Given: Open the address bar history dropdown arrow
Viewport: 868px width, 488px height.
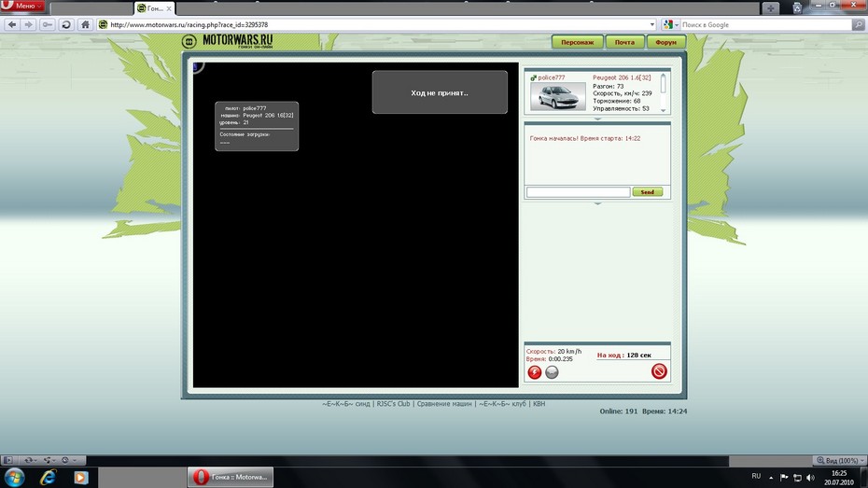Looking at the screenshot, I should [x=652, y=24].
